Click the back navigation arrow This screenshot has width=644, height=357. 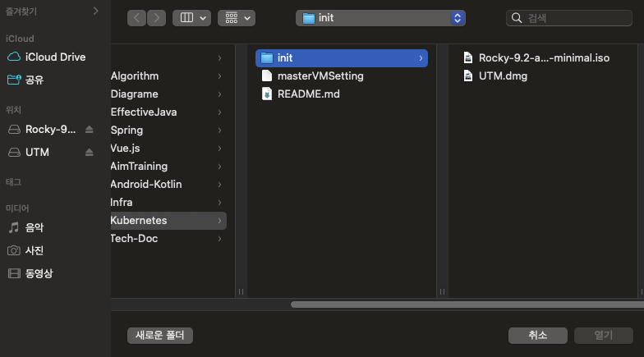pyautogui.click(x=136, y=18)
